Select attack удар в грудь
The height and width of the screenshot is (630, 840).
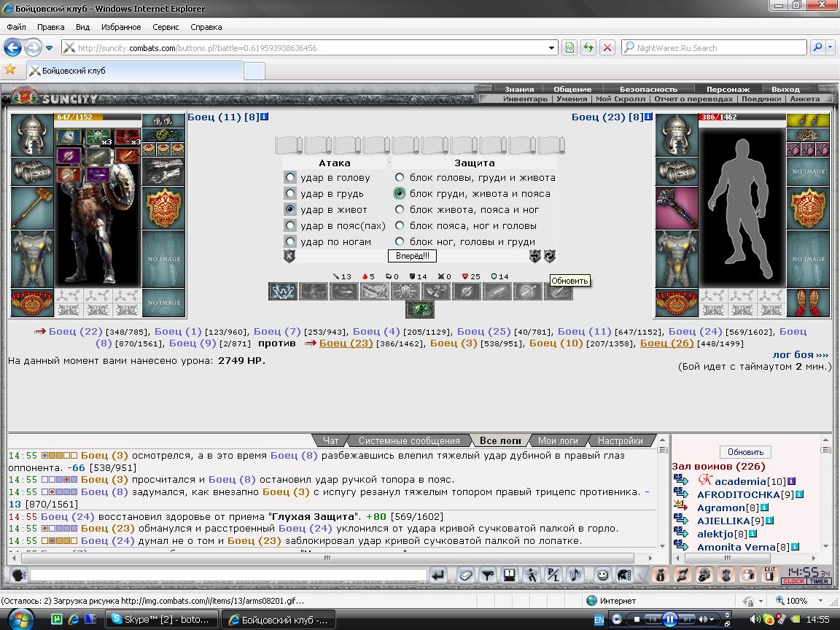[290, 193]
